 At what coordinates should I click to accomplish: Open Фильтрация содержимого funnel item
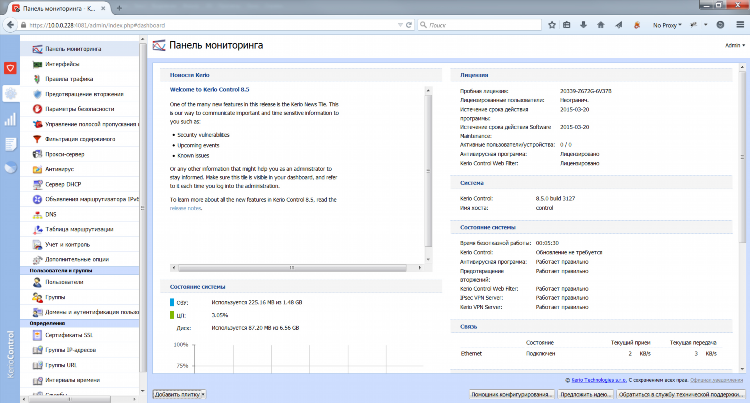[x=80, y=139]
